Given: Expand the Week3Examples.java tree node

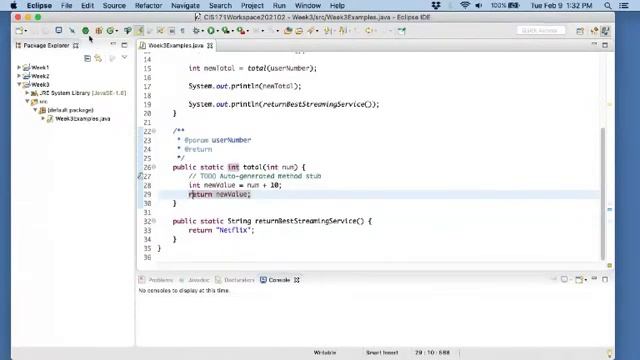Looking at the screenshot, I should point(43,118).
